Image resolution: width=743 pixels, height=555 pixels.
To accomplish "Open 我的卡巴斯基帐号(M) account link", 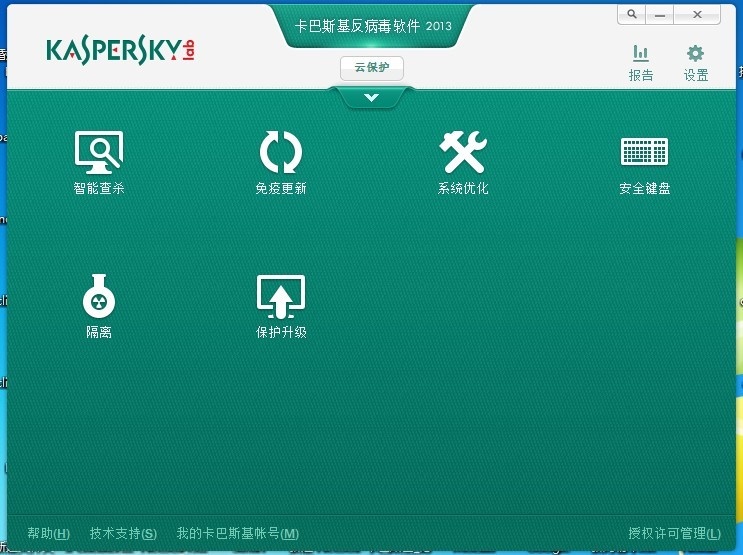I will click(237, 534).
